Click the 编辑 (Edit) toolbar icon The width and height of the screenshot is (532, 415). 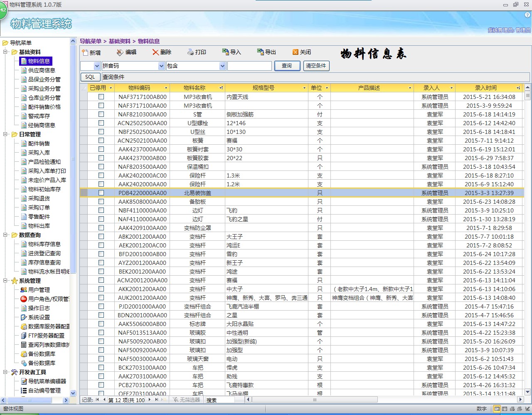point(120,52)
